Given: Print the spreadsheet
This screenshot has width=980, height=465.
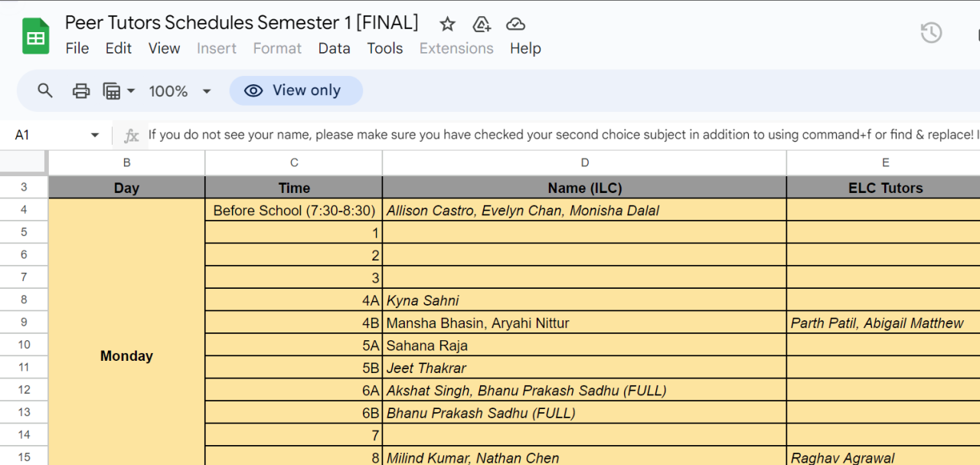Looking at the screenshot, I should click(81, 91).
